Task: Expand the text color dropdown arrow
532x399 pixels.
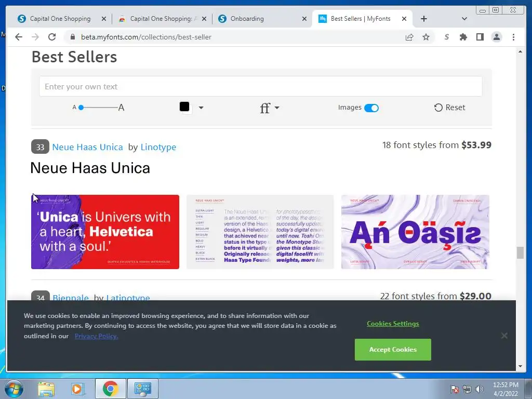Action: (201, 108)
